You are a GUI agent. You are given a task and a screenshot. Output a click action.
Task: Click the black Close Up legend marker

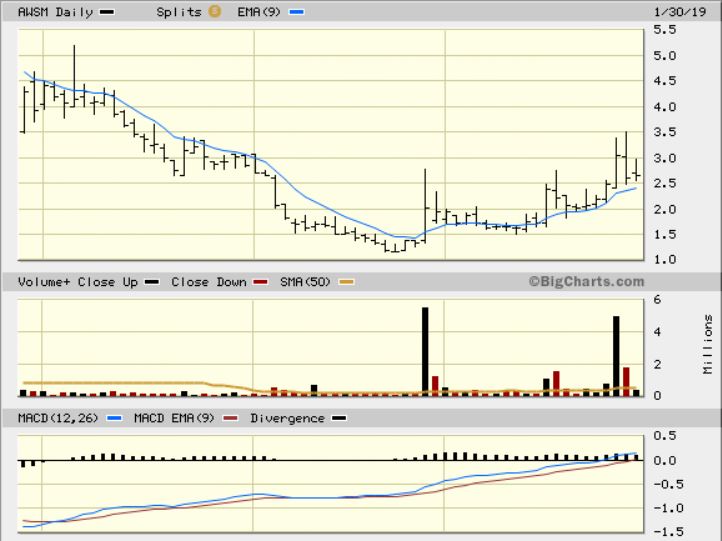[149, 282]
